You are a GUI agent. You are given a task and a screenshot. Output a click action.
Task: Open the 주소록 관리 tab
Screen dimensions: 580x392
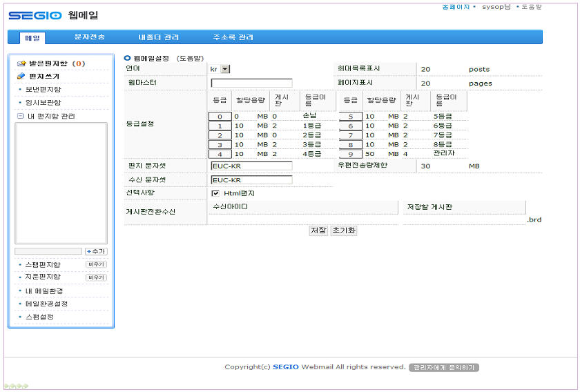(233, 37)
